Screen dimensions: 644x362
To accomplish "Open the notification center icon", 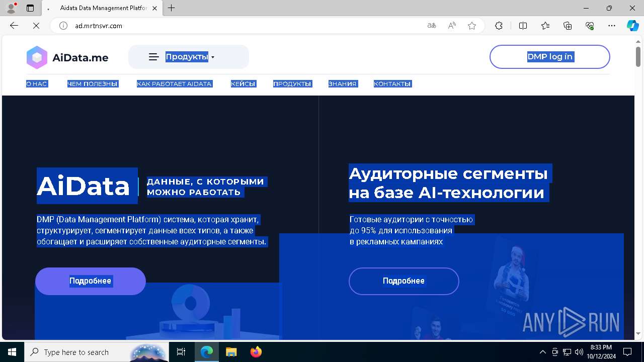I will [x=627, y=352].
